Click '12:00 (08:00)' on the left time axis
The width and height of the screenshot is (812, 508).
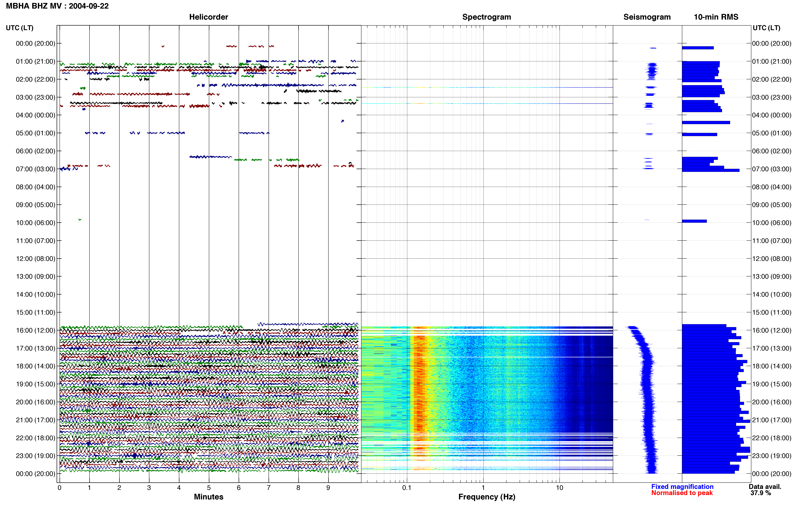tap(36, 259)
